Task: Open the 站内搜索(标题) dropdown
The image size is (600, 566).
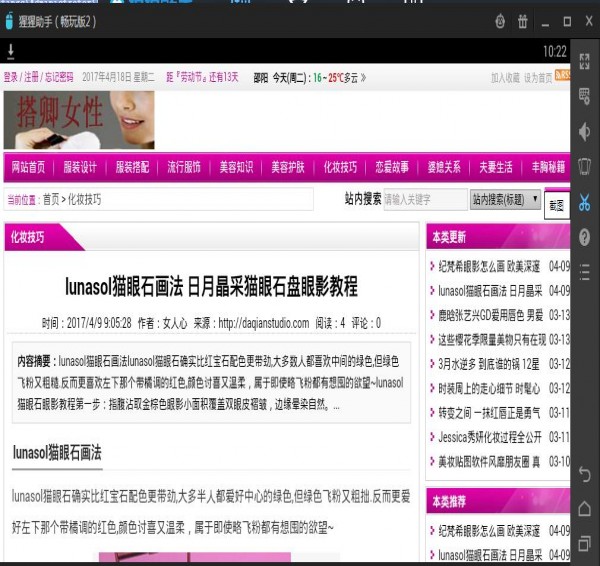Action: coord(505,199)
